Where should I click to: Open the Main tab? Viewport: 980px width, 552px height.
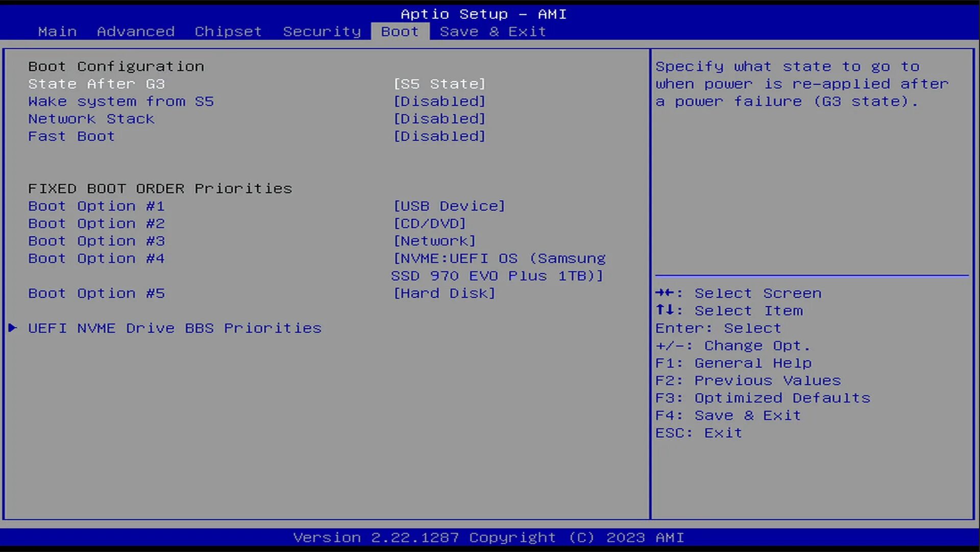coord(57,32)
